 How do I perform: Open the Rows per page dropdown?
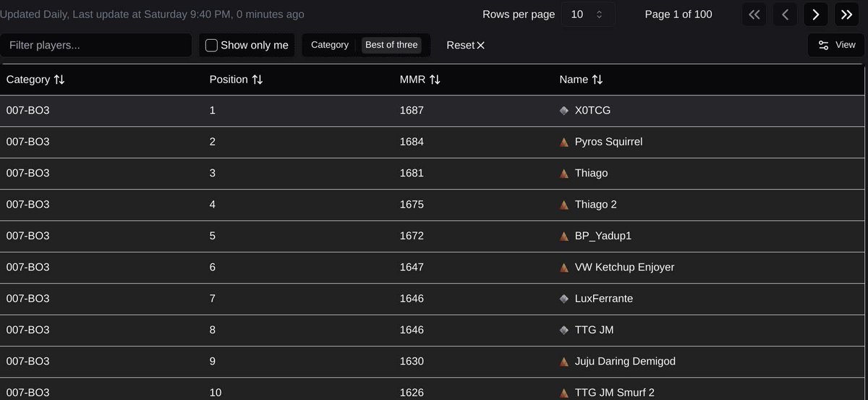coord(588,14)
